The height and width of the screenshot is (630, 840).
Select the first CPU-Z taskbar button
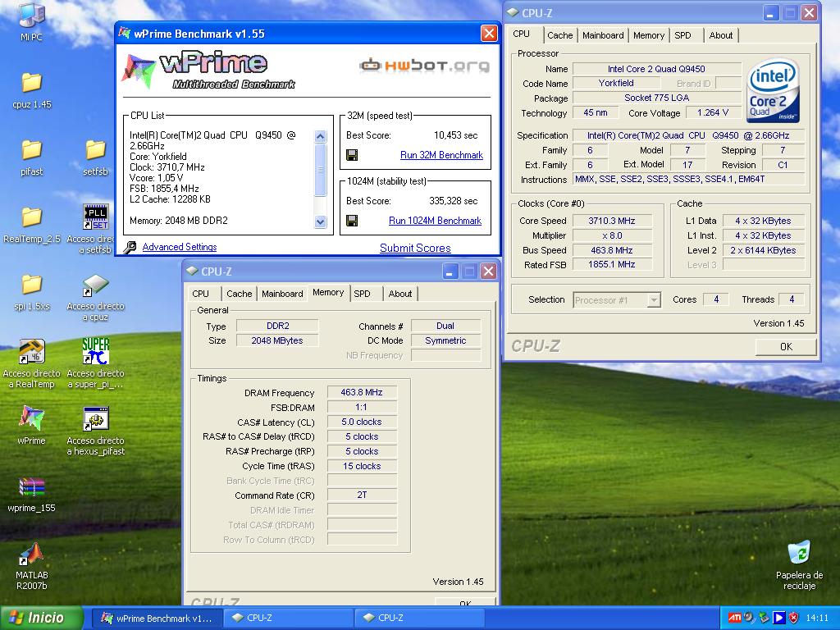(x=288, y=618)
